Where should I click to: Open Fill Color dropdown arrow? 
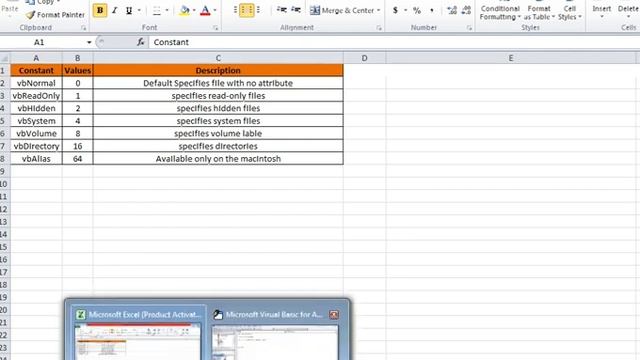(194, 10)
